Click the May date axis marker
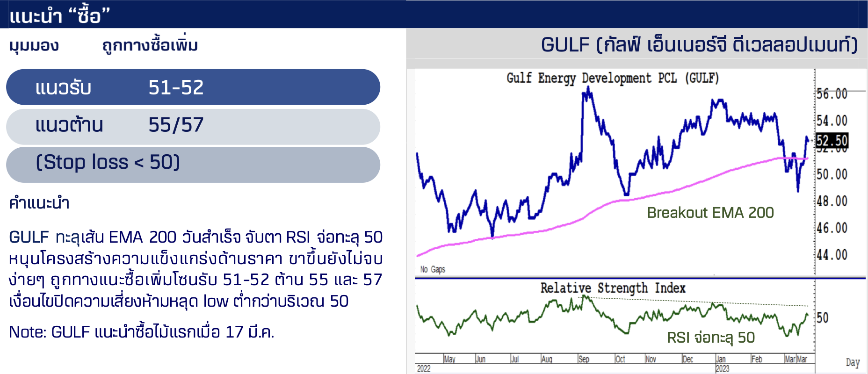This screenshot has height=374, width=868. tap(449, 359)
